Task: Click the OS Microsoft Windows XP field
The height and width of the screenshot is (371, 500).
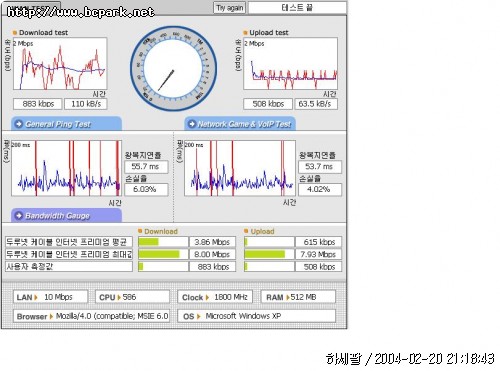Action: 257,316
